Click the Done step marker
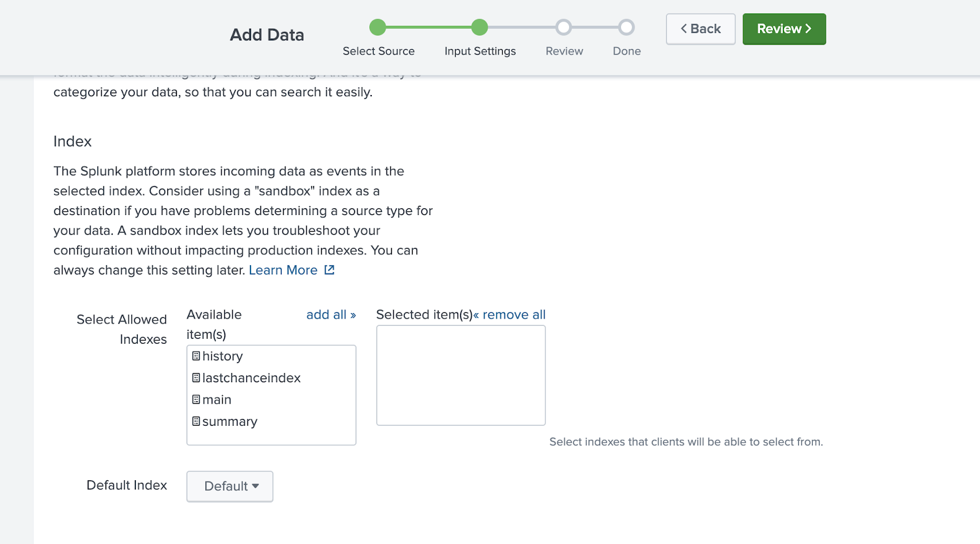Image resolution: width=980 pixels, height=544 pixels. [x=626, y=28]
